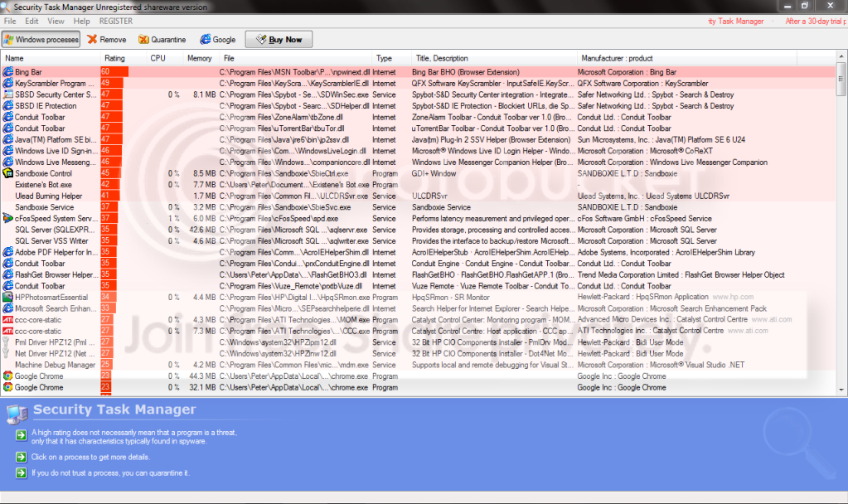Image resolution: width=848 pixels, height=504 pixels.
Task: Click arrow icon beside 'Click on a process' tip
Action: pos(21,457)
